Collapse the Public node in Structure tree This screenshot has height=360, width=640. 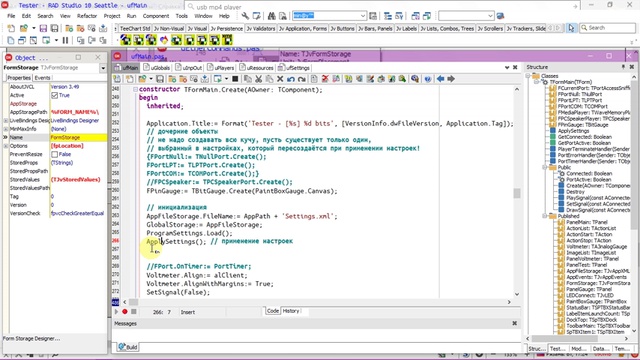[x=545, y=167]
